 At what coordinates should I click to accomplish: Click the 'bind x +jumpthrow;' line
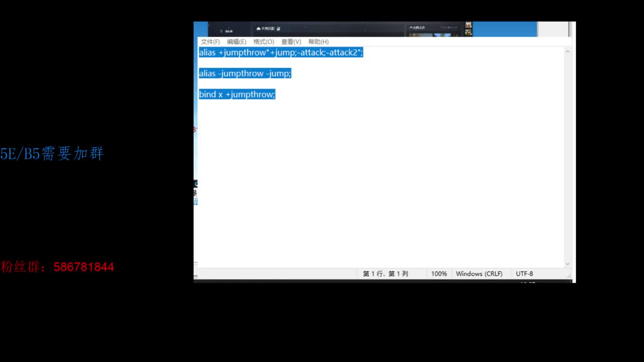[237, 95]
